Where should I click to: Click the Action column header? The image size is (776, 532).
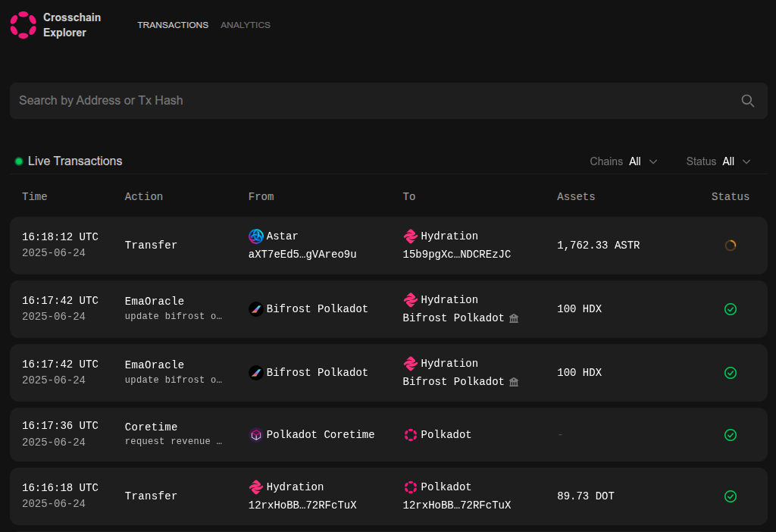point(143,196)
